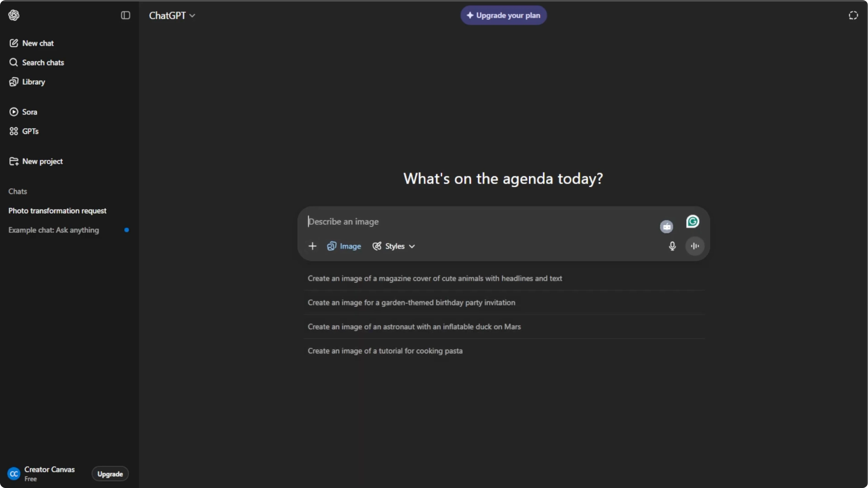Start voice mode with the waveform button
868x488 pixels.
(695, 246)
